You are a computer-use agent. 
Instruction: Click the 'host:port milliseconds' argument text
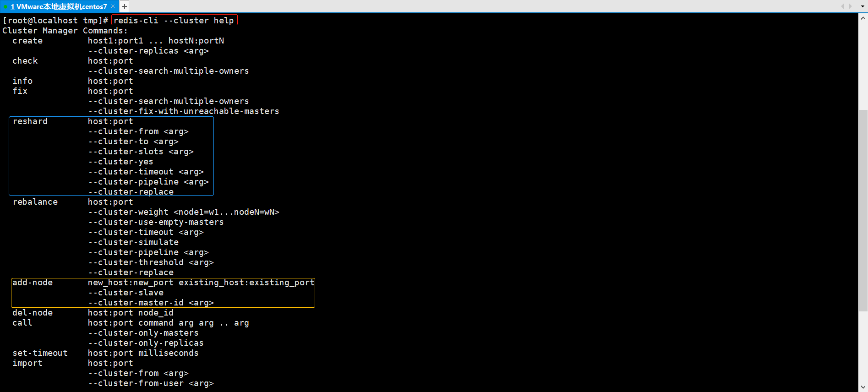[x=143, y=353]
